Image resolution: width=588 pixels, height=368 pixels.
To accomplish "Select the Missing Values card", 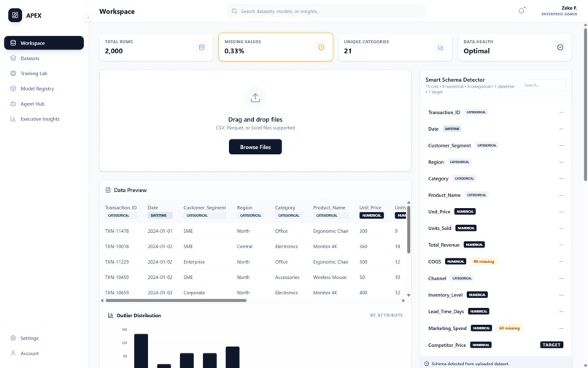I will click(276, 47).
